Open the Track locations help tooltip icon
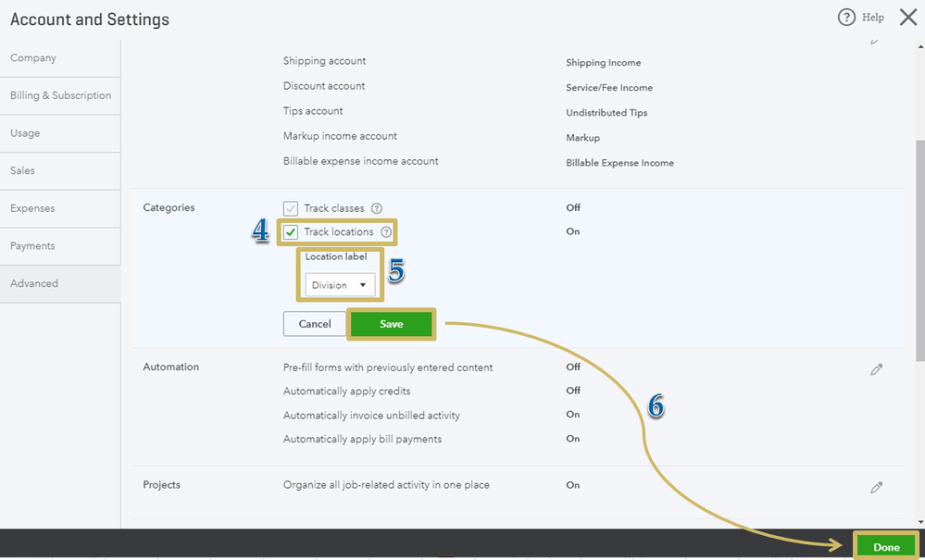925x560 pixels. click(386, 232)
